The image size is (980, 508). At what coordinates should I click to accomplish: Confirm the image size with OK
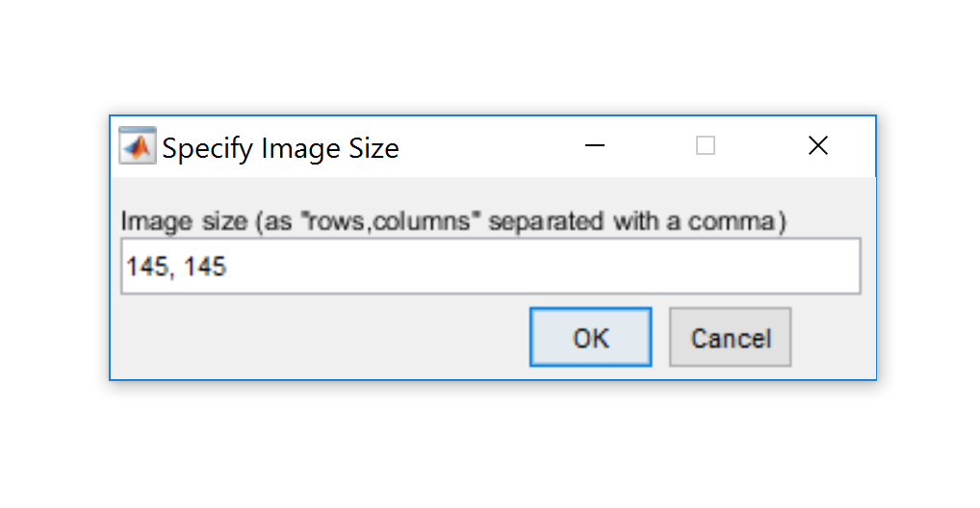(x=590, y=338)
